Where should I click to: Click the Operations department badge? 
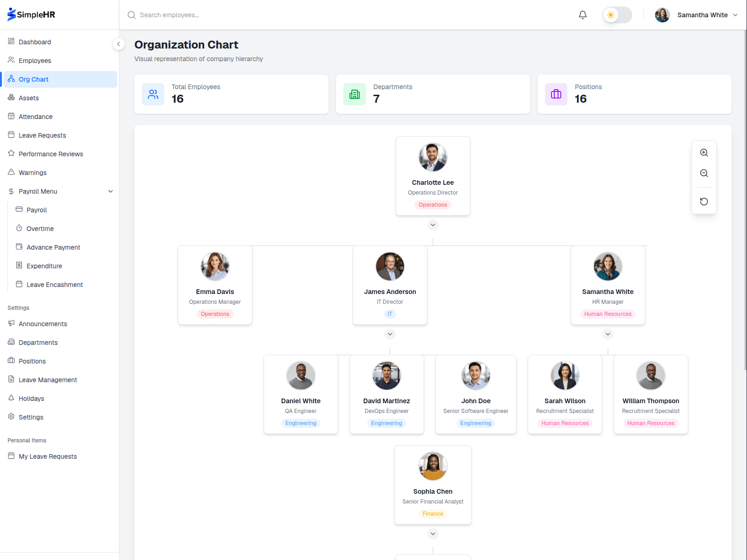433,204
